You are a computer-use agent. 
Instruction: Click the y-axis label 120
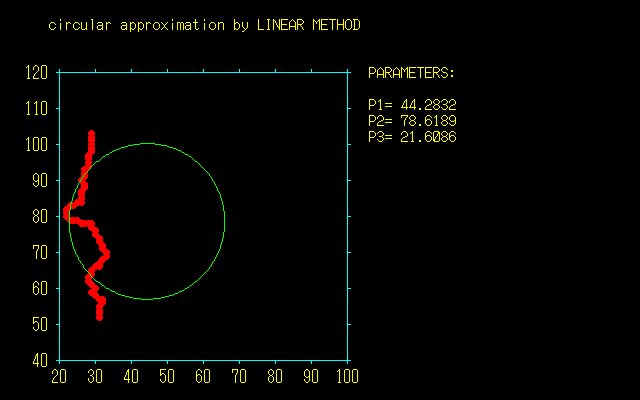pyautogui.click(x=37, y=73)
